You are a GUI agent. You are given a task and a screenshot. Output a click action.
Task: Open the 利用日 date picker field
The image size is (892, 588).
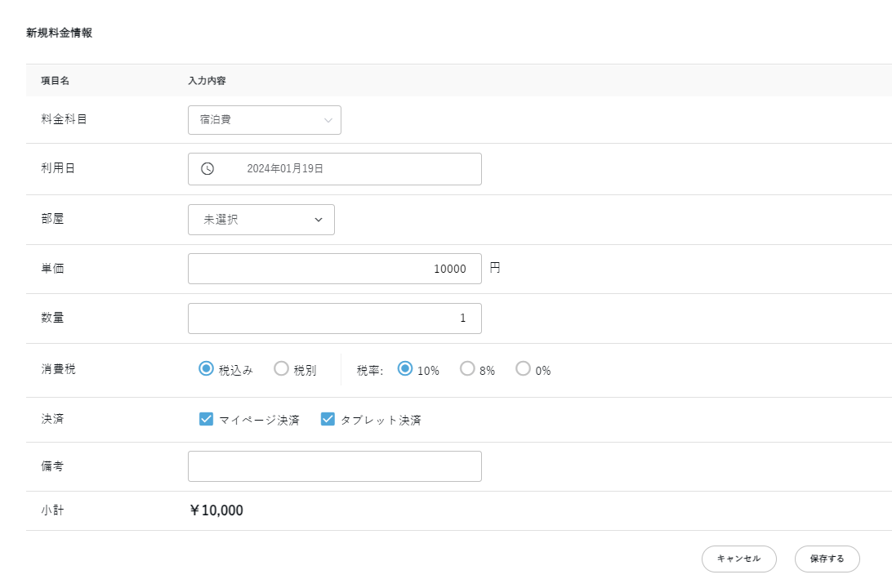(334, 169)
